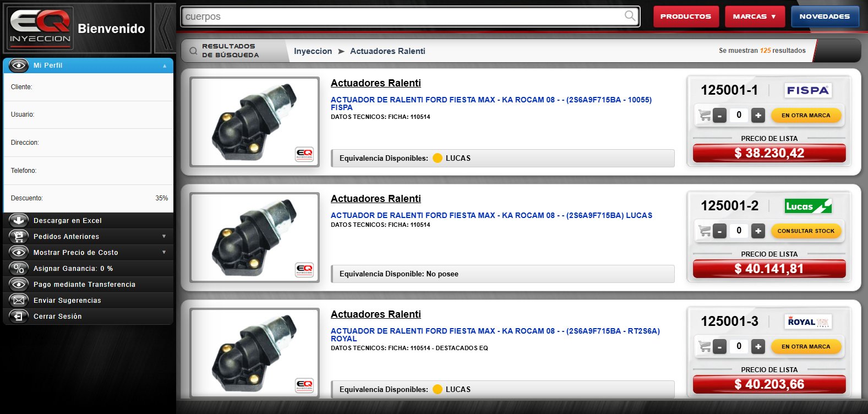The width and height of the screenshot is (868, 414).
Task: Open the Inyeccion breadcrumb link
Action: coord(313,51)
